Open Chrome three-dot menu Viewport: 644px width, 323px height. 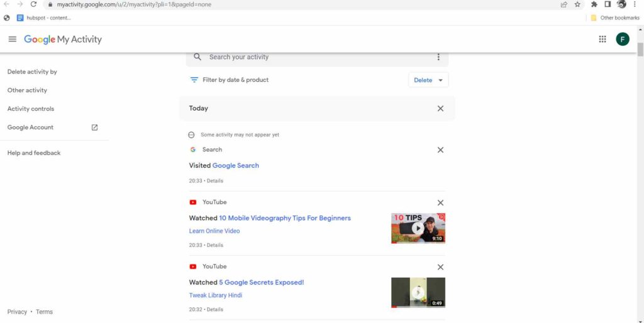[x=635, y=4]
